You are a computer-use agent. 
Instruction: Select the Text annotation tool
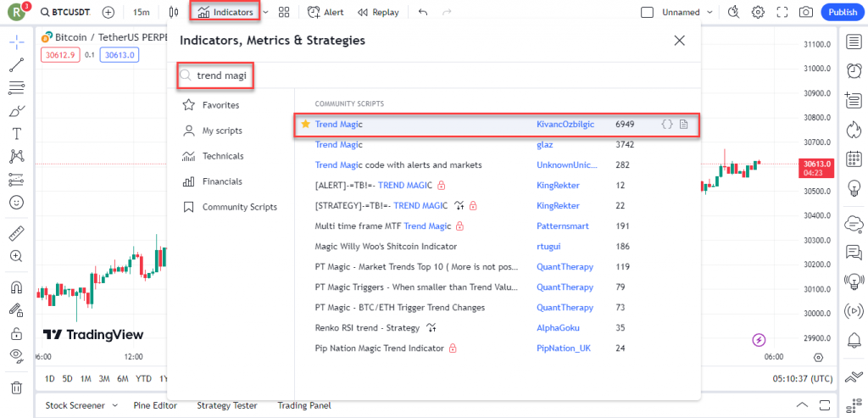pyautogui.click(x=17, y=133)
